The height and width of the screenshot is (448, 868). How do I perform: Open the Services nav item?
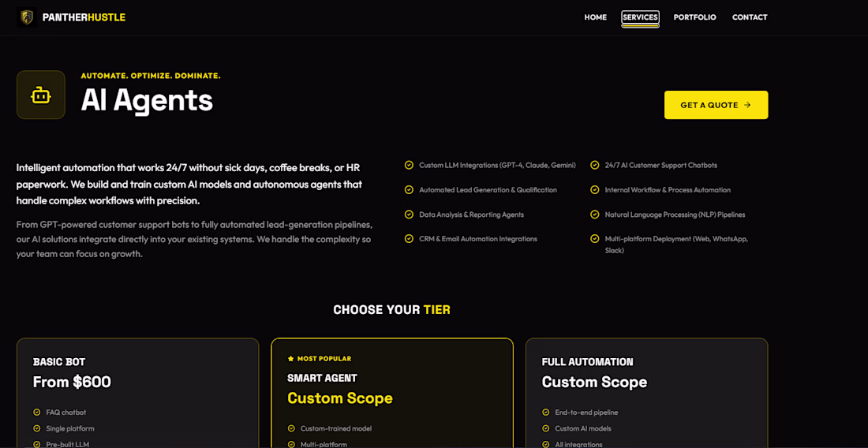click(641, 17)
